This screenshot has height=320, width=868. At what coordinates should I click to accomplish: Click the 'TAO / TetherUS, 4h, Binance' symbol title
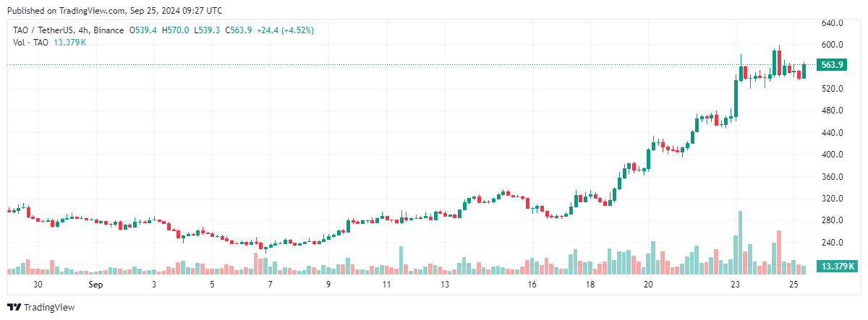[x=67, y=30]
